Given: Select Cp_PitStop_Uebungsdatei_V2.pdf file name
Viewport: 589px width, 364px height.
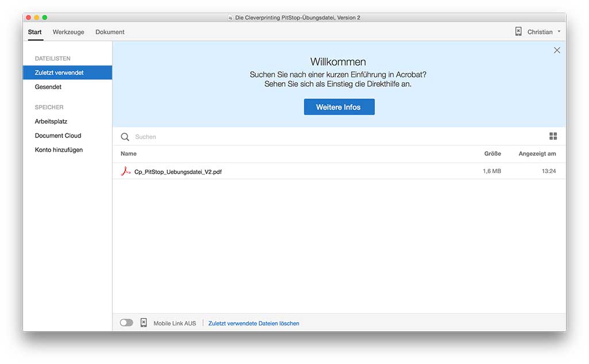Looking at the screenshot, I should pyautogui.click(x=178, y=172).
